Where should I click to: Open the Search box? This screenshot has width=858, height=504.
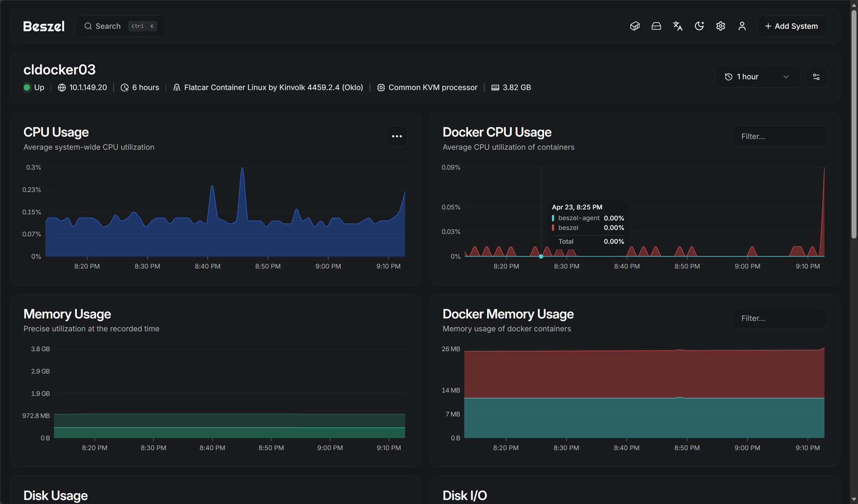[120, 26]
